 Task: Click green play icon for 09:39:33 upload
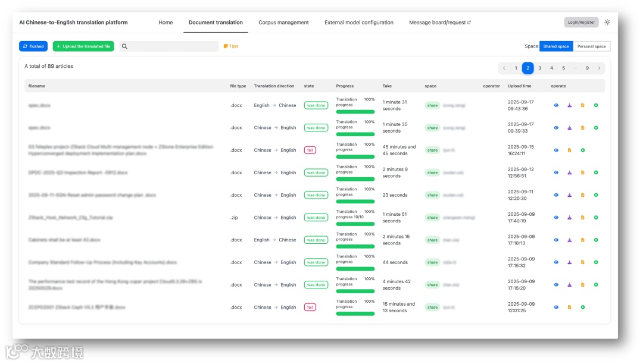coord(596,128)
